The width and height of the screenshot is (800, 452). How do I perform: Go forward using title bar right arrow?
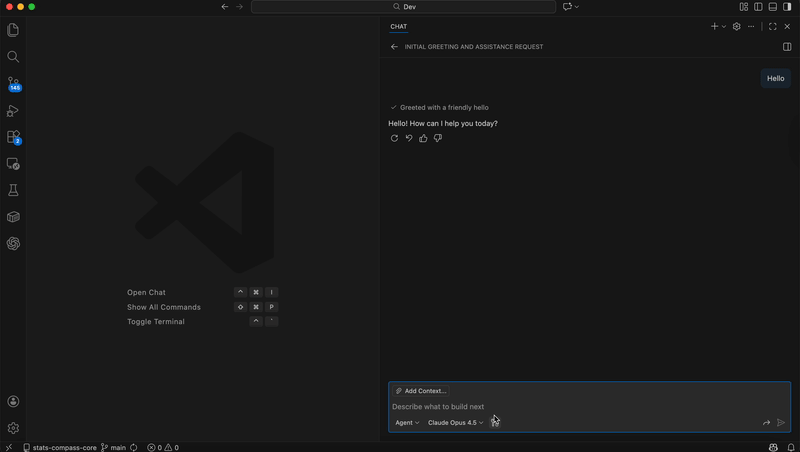[x=239, y=7]
